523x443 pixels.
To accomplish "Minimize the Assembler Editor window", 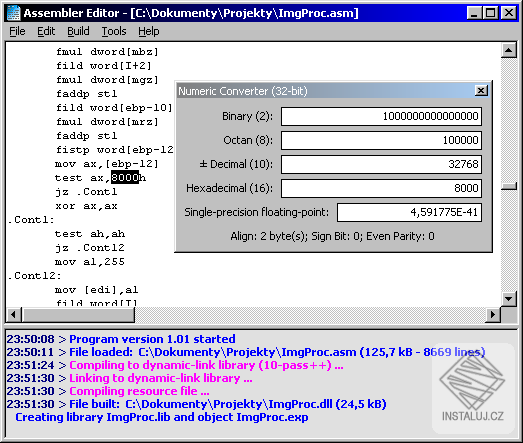I will click(474, 13).
